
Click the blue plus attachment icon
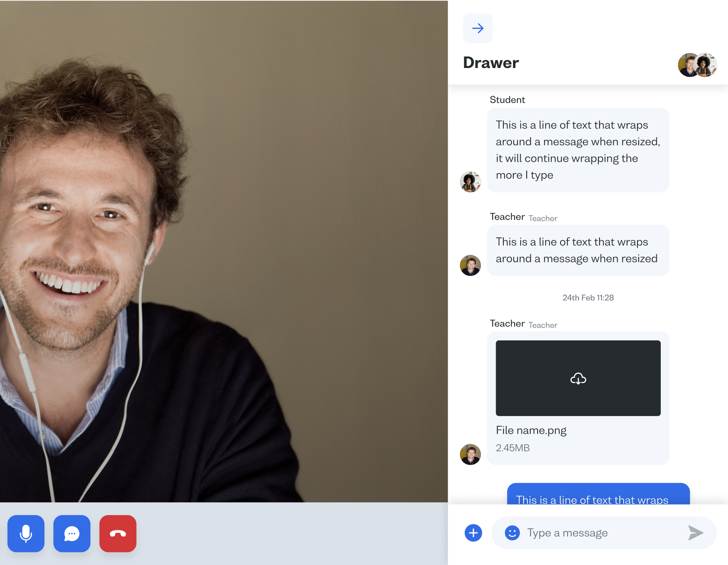click(x=473, y=533)
